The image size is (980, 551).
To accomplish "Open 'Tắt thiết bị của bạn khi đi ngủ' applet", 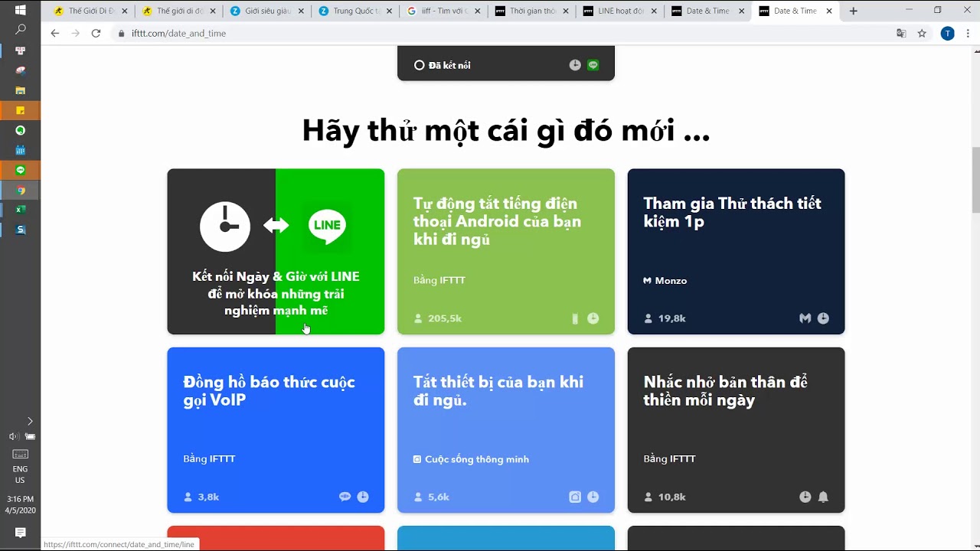I will [505, 430].
